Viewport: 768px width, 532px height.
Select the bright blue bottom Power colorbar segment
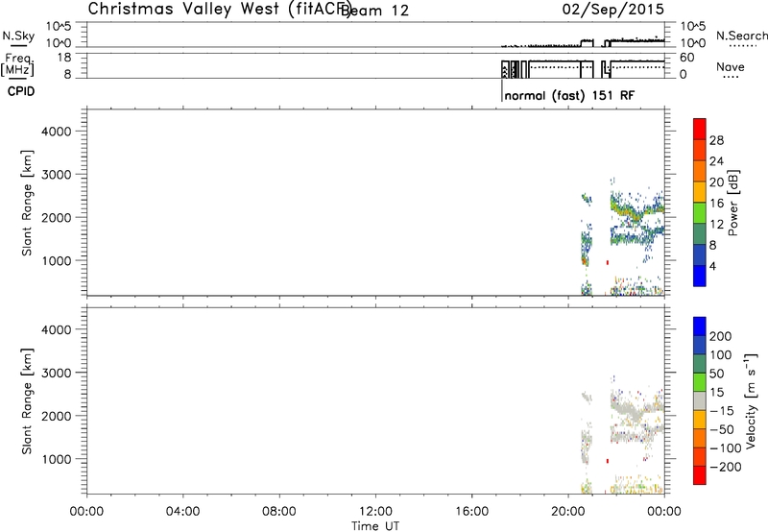tap(700, 276)
